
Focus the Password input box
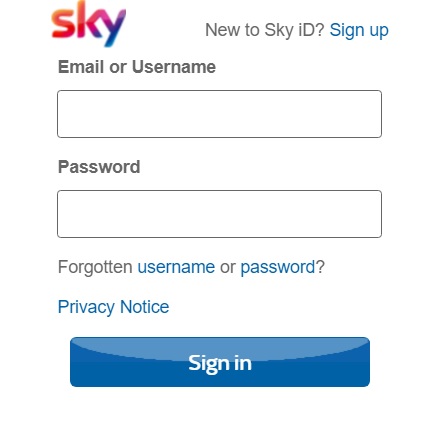click(x=219, y=214)
